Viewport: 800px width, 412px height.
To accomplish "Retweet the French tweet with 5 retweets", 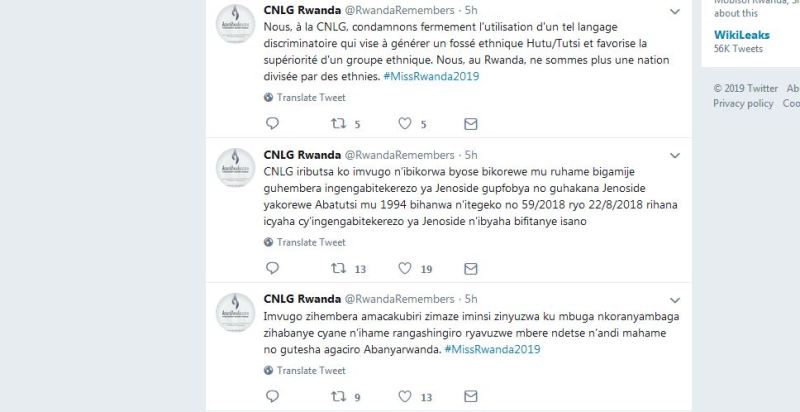I will tap(339, 123).
